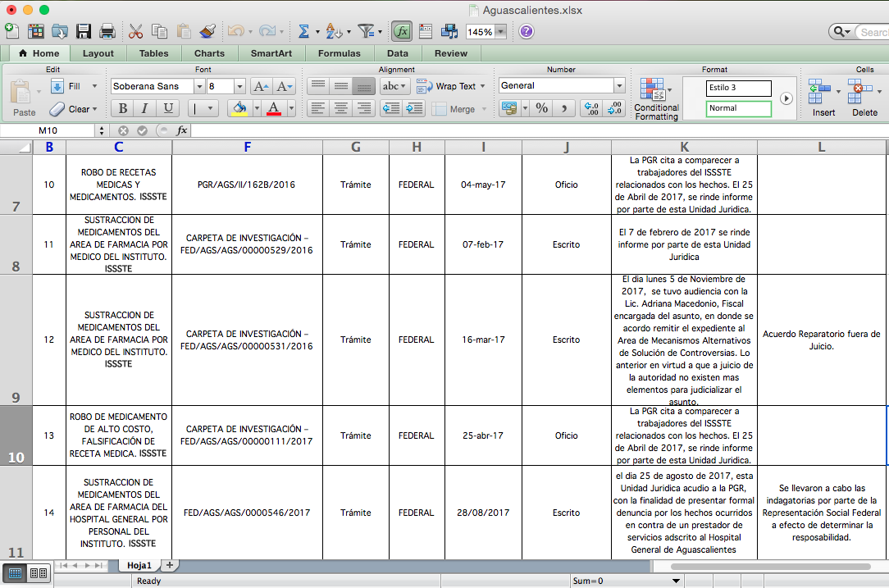Open the Soberana Sans font dropdown
This screenshot has height=588, width=889.
[x=199, y=86]
